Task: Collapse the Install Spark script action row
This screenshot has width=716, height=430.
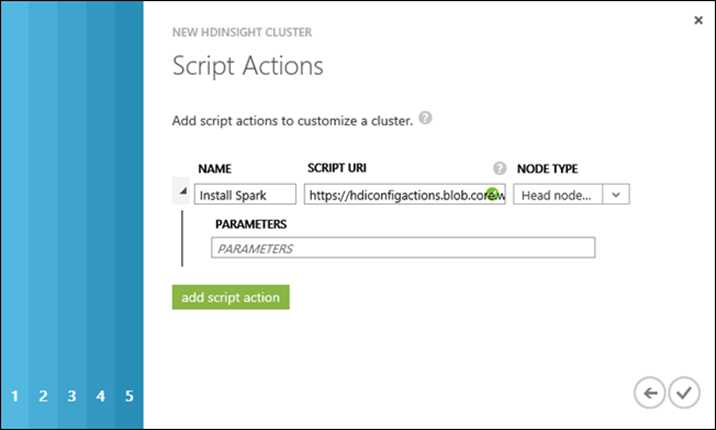Action: [183, 191]
